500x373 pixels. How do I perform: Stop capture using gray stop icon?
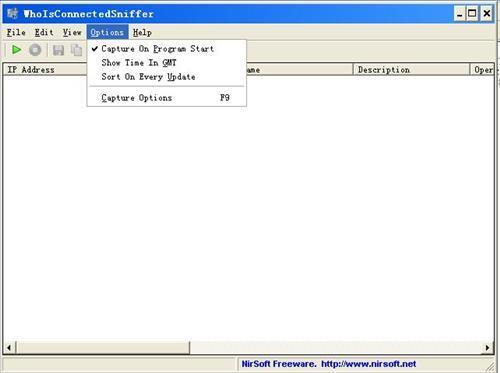(35, 50)
